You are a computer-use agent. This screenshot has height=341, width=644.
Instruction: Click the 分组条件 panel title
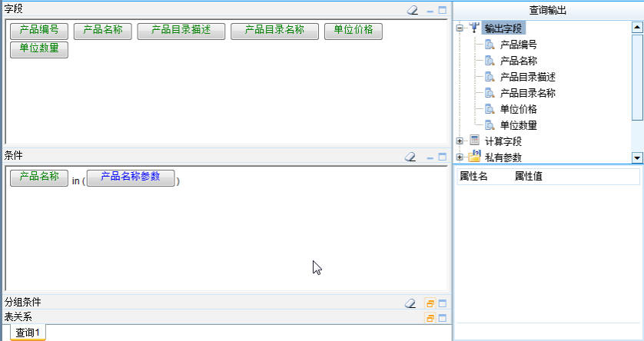tap(22, 303)
